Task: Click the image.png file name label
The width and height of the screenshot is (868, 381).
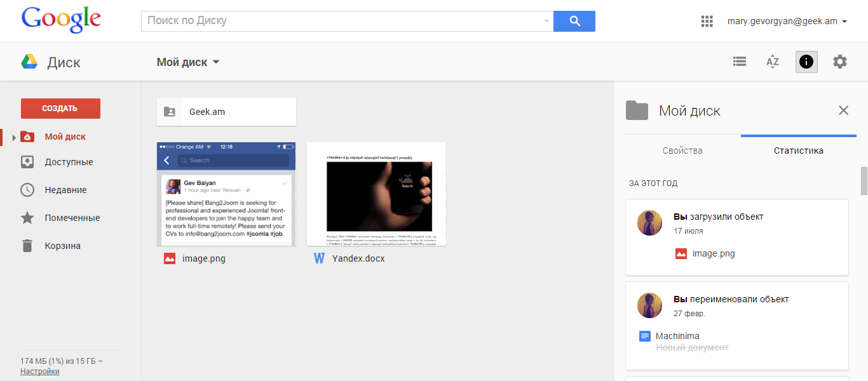Action: pos(204,258)
